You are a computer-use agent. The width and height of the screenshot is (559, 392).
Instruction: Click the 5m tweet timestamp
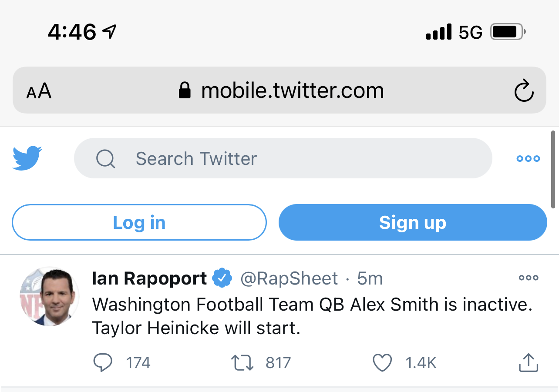370,278
